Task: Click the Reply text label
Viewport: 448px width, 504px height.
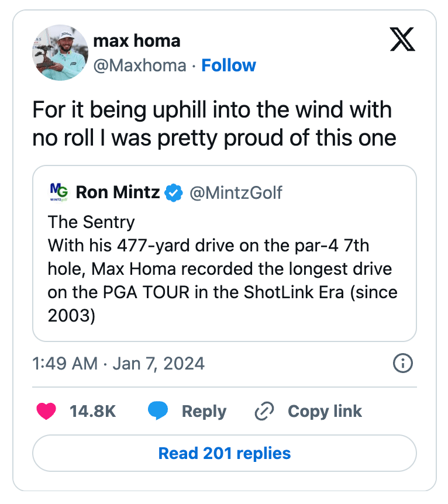Action: point(204,411)
